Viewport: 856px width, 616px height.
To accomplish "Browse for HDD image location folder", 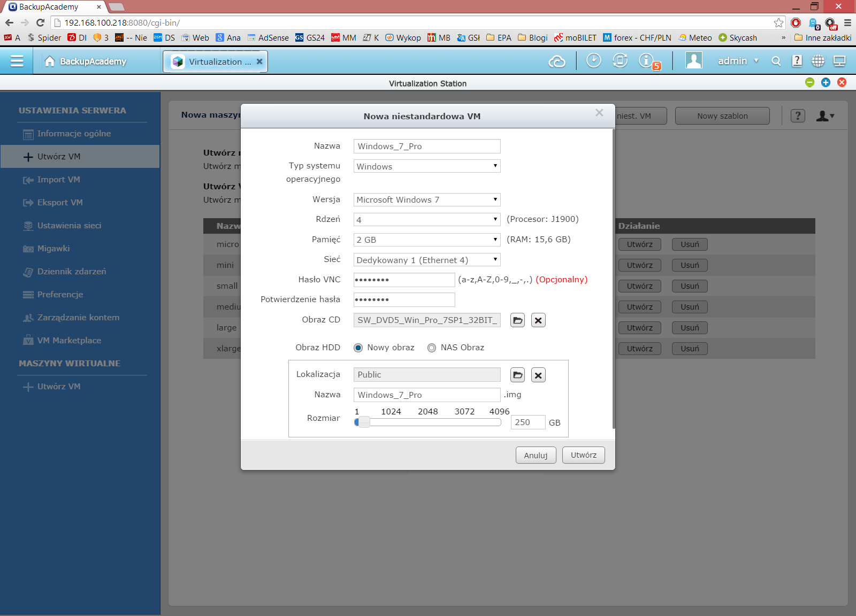I will click(517, 375).
